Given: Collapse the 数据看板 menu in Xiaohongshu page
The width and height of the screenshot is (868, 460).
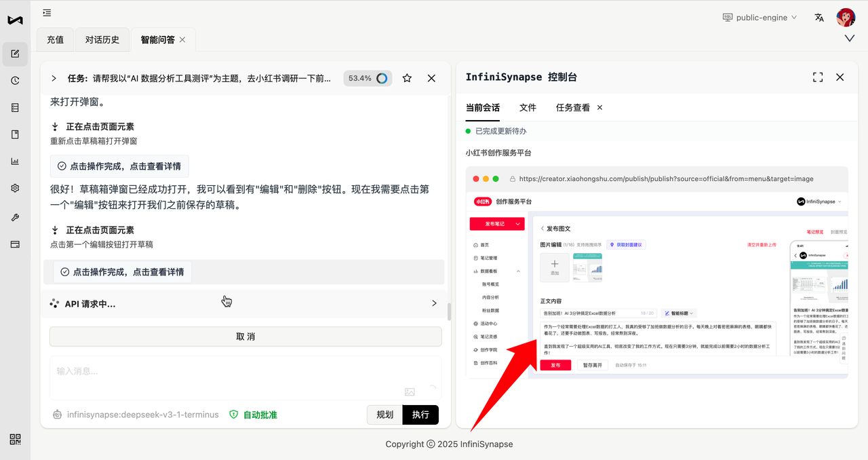Looking at the screenshot, I should pos(518,271).
